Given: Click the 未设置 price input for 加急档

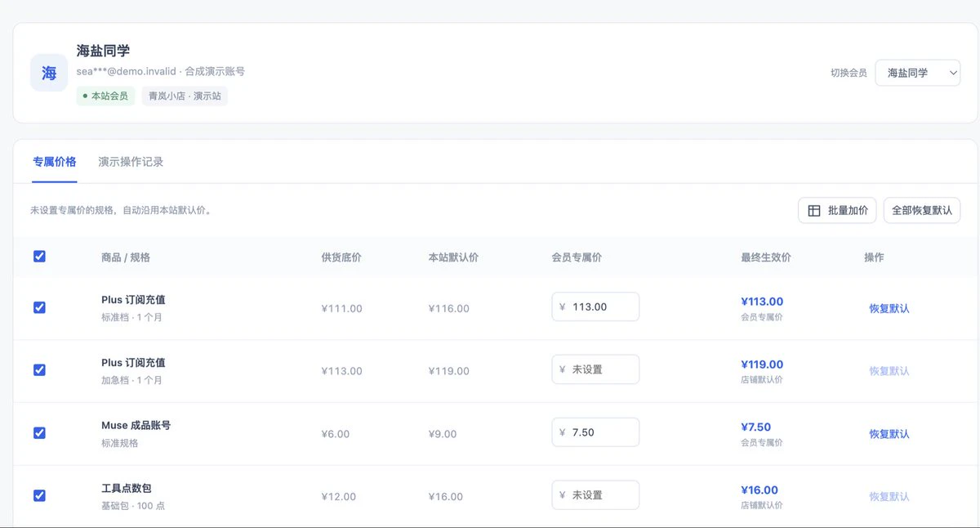Looking at the screenshot, I should 595,369.
